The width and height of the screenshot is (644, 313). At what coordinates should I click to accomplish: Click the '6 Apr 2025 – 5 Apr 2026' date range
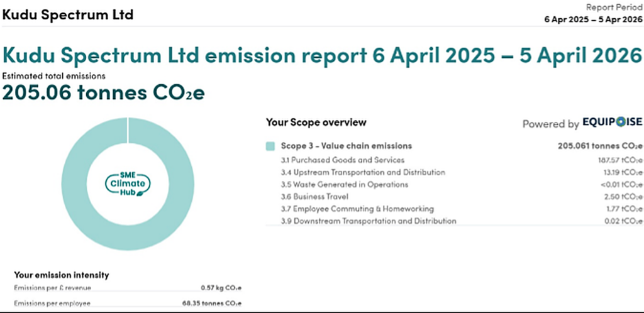point(594,19)
